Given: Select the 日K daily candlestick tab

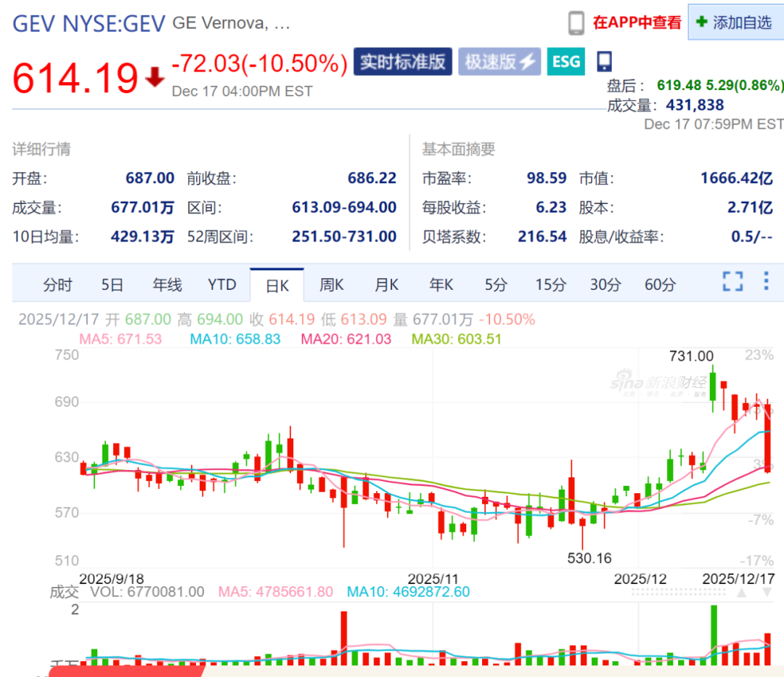Looking at the screenshot, I should [x=277, y=285].
